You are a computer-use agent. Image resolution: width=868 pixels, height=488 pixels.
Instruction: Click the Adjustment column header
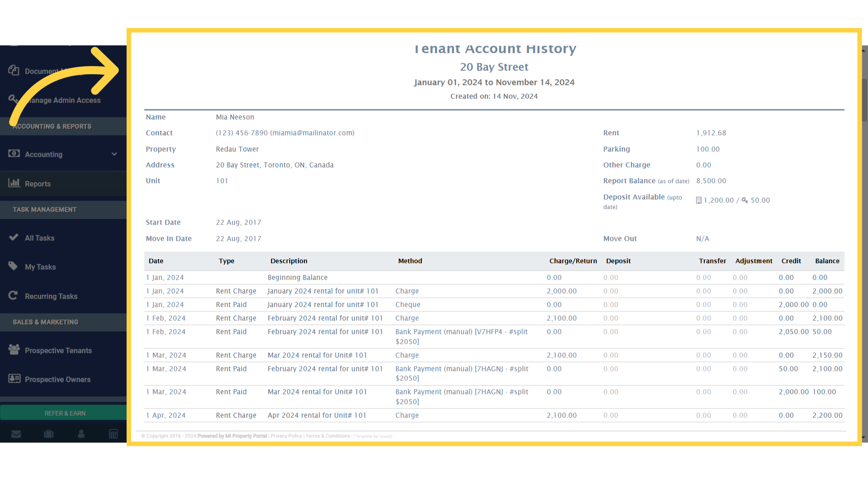coord(754,261)
